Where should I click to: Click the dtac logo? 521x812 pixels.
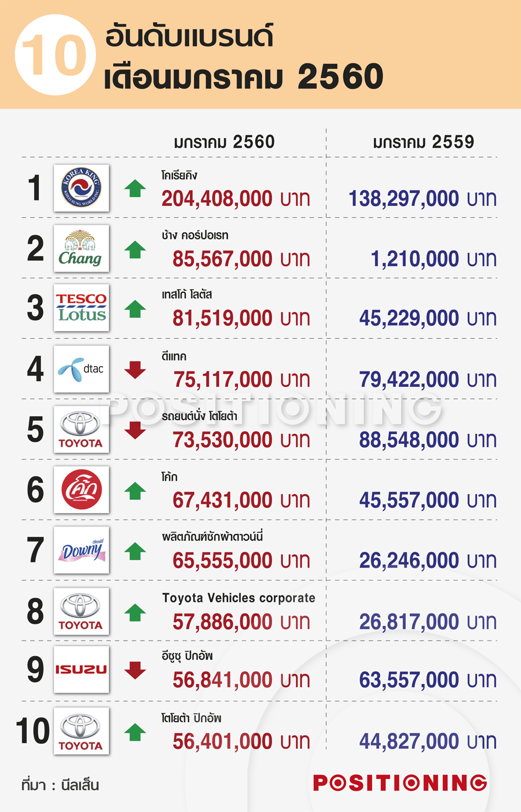(81, 369)
